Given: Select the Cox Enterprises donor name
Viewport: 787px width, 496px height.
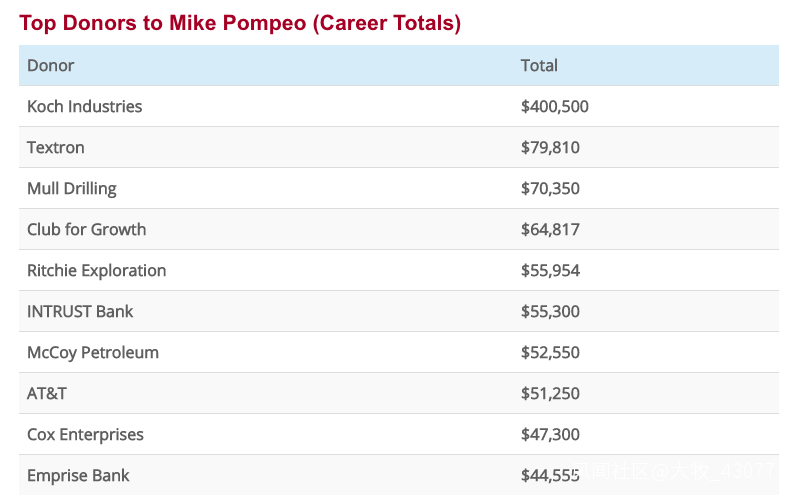Looking at the screenshot, I should point(85,435).
